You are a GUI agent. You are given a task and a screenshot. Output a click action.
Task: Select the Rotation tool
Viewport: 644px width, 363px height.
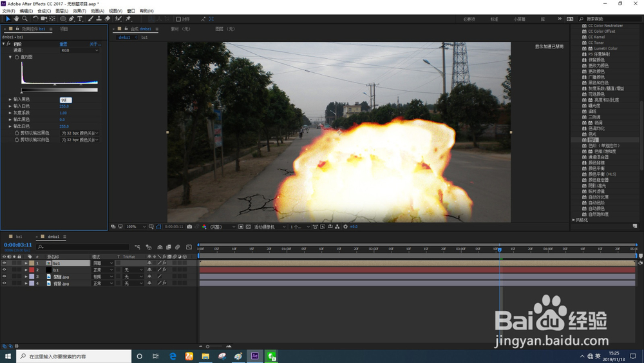coord(35,19)
